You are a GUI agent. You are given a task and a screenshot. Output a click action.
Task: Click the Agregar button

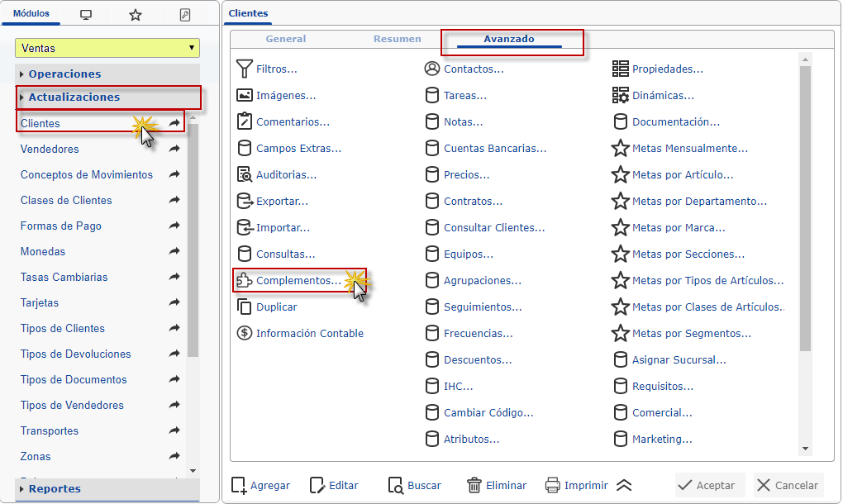260,485
